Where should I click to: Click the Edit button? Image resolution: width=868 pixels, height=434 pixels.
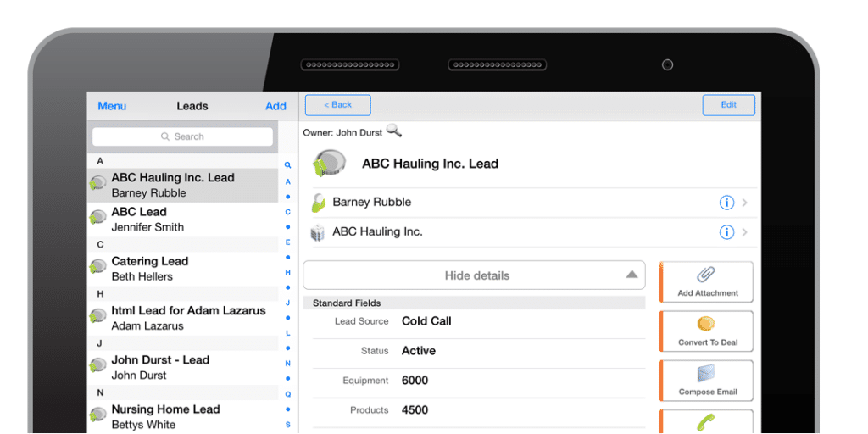[728, 105]
